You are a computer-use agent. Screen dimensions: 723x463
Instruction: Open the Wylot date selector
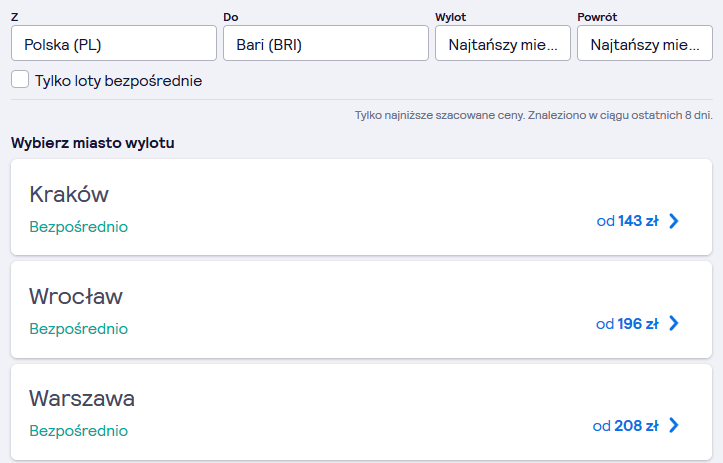pyautogui.click(x=503, y=43)
